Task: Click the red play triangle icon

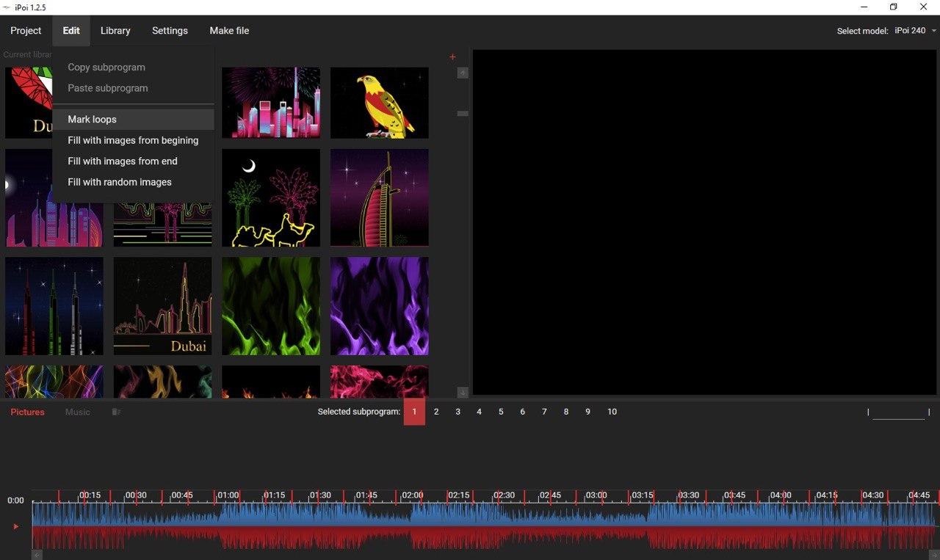Action: click(x=15, y=526)
